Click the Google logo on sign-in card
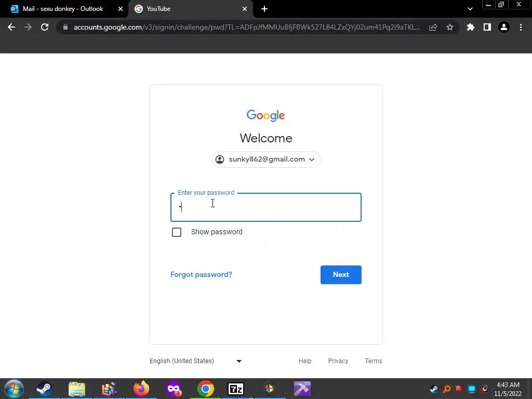The image size is (532, 399). 265,115
